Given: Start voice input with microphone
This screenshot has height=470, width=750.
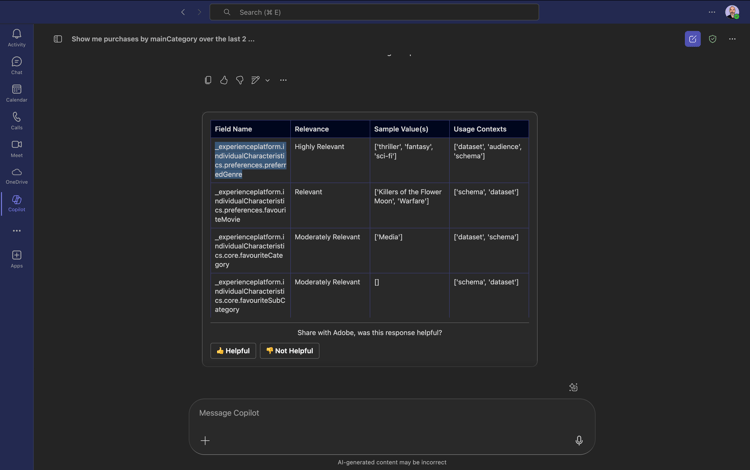Looking at the screenshot, I should (x=579, y=440).
